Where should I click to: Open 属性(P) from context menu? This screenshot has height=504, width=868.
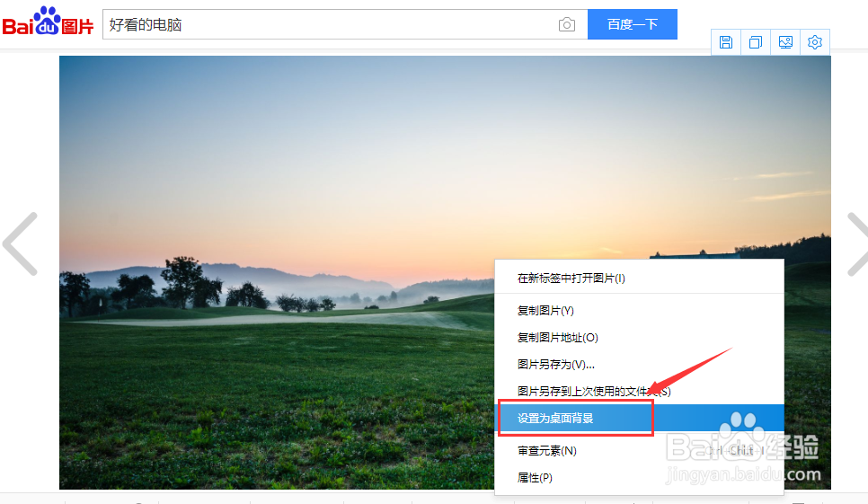tap(640, 477)
